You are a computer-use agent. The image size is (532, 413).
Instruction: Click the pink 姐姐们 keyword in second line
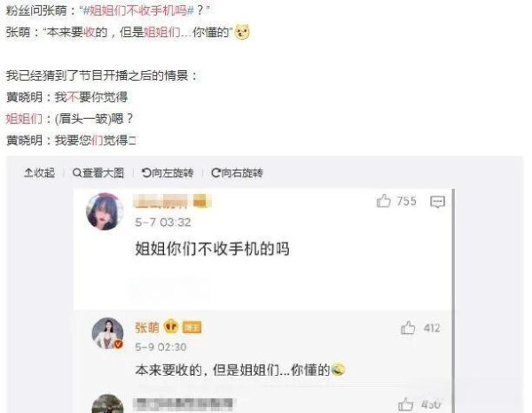pyautogui.click(x=162, y=33)
